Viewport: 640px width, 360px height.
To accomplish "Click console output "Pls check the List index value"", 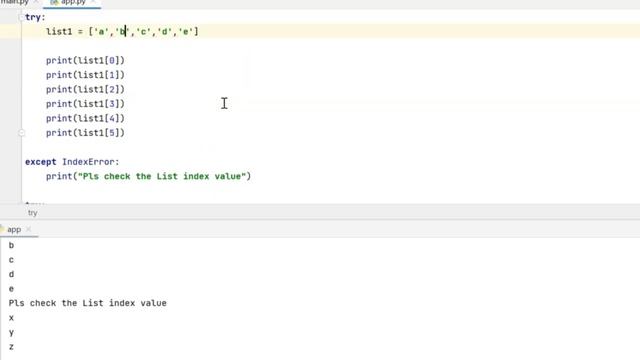I will tap(87, 303).
